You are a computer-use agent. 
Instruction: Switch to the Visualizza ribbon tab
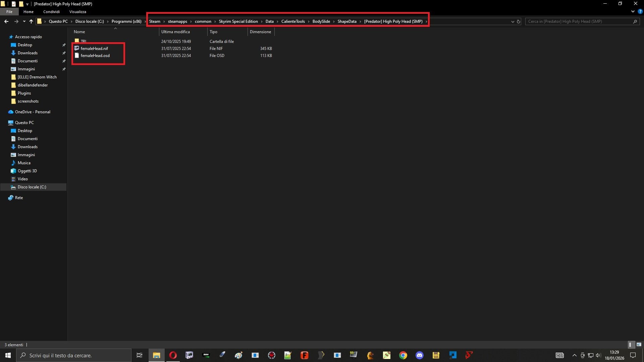click(78, 12)
